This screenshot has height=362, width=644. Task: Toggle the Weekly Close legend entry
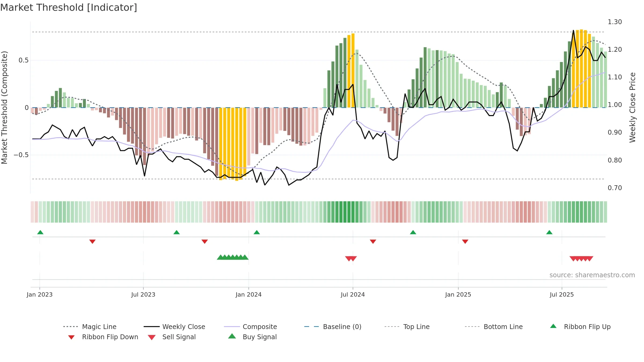(174, 327)
